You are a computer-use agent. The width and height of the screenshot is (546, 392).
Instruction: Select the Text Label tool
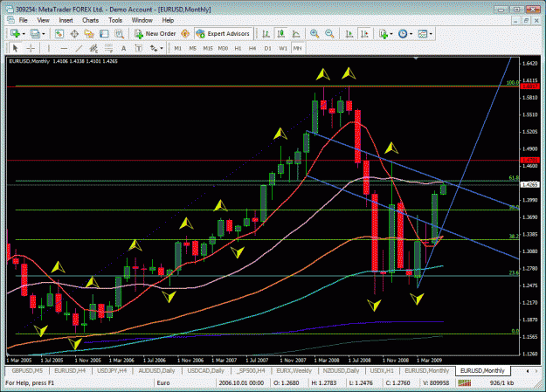[138, 48]
